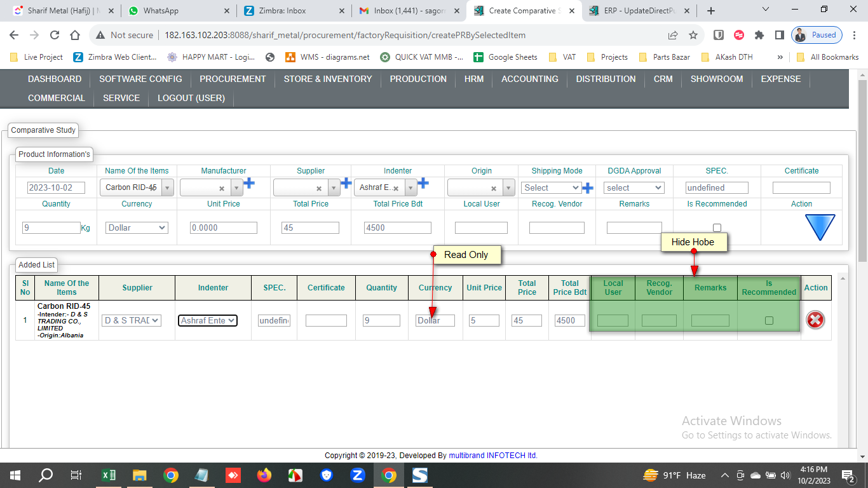
Task: Clear the Manufacturer selection with its x
Action: tap(222, 188)
